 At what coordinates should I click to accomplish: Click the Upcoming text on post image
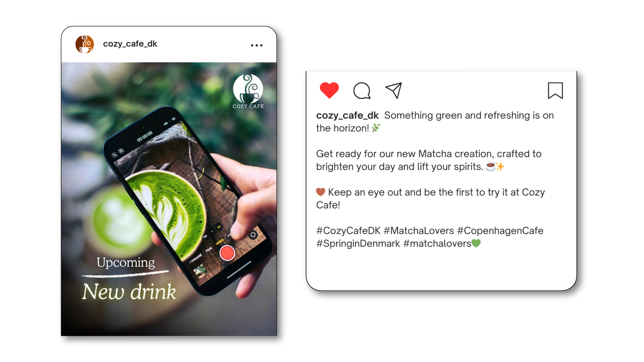[126, 263]
